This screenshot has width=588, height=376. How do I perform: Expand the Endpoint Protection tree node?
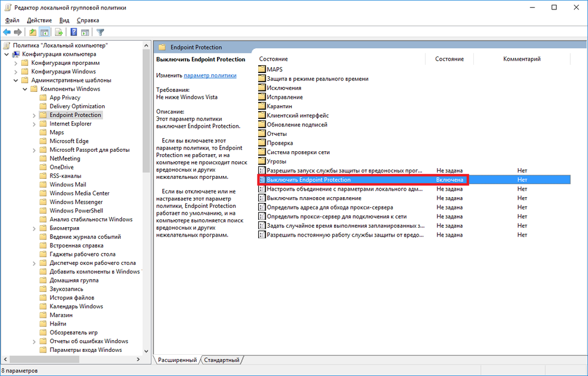tap(34, 115)
